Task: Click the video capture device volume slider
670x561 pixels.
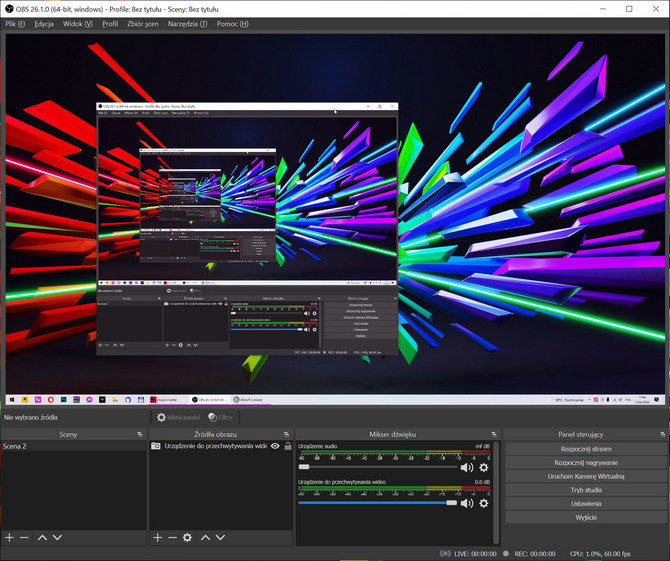Action: (x=378, y=502)
